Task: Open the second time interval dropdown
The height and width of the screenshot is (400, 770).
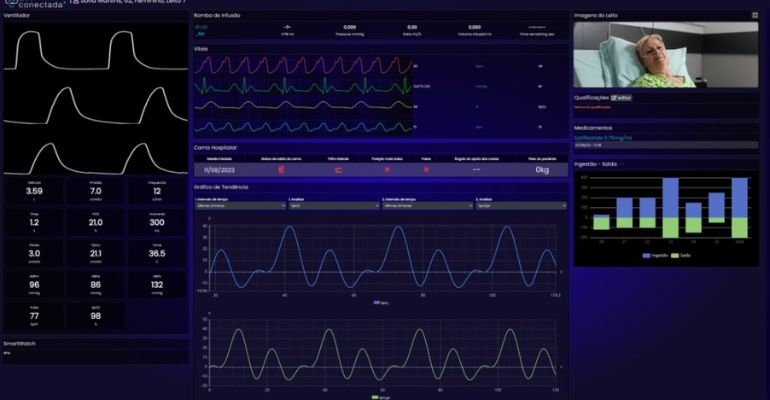Action: (x=426, y=206)
